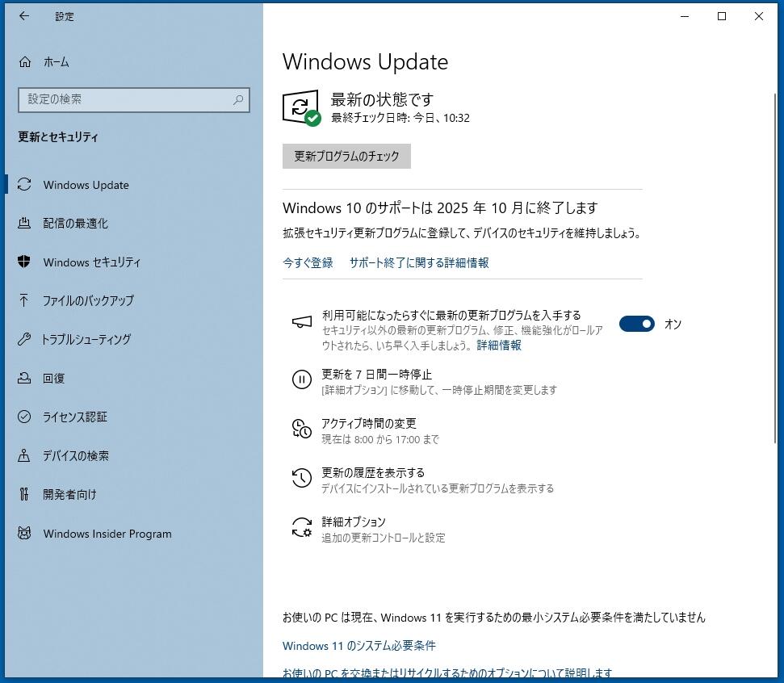Click the ファイルのバックアップ upload arrow icon
This screenshot has height=683, width=784.
pyautogui.click(x=24, y=300)
